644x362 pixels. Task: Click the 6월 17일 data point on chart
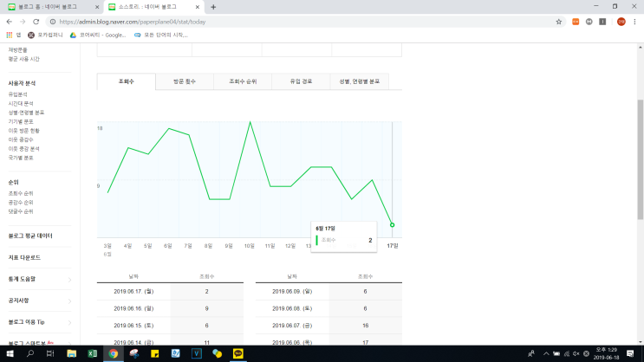393,225
